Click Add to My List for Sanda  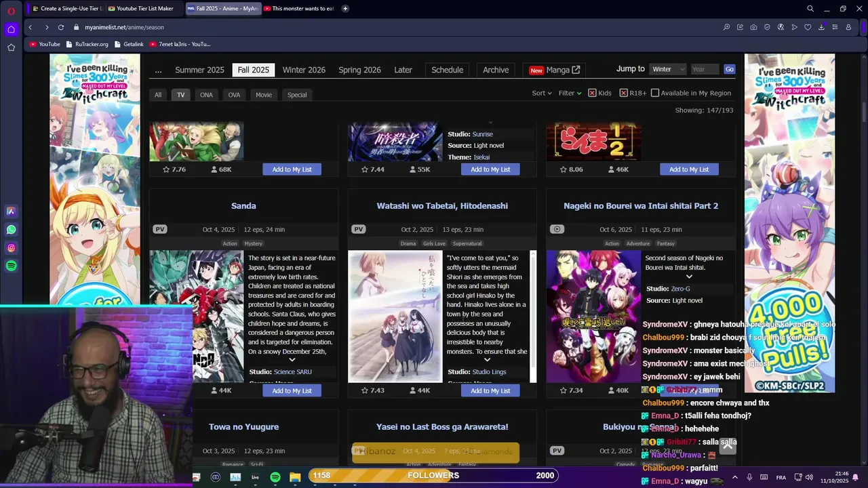(x=292, y=390)
